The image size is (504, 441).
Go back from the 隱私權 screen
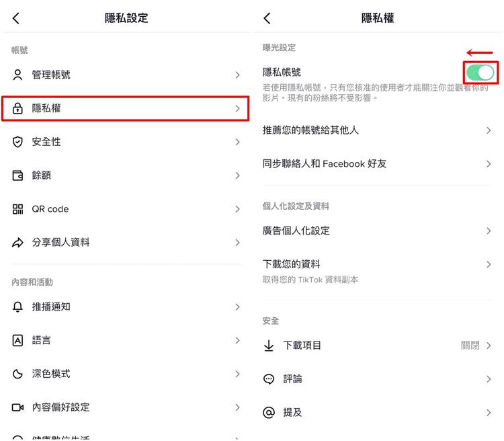click(267, 19)
